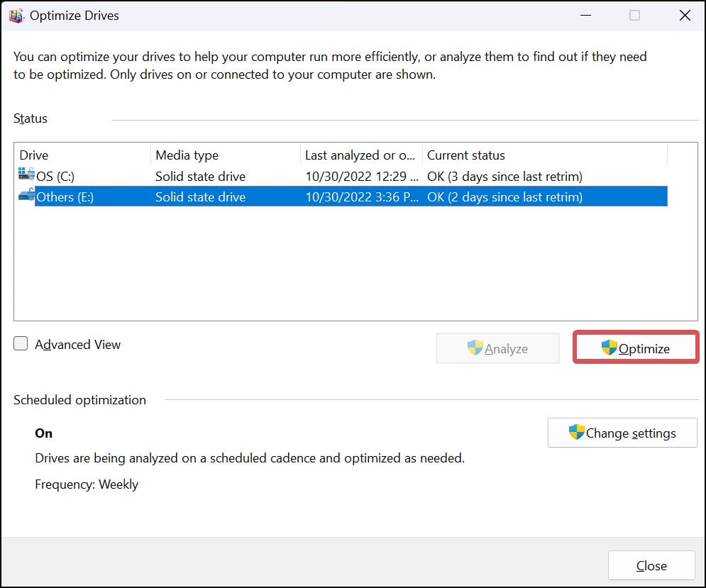Image resolution: width=706 pixels, height=588 pixels.
Task: Sort by the Media type column header
Action: click(225, 155)
